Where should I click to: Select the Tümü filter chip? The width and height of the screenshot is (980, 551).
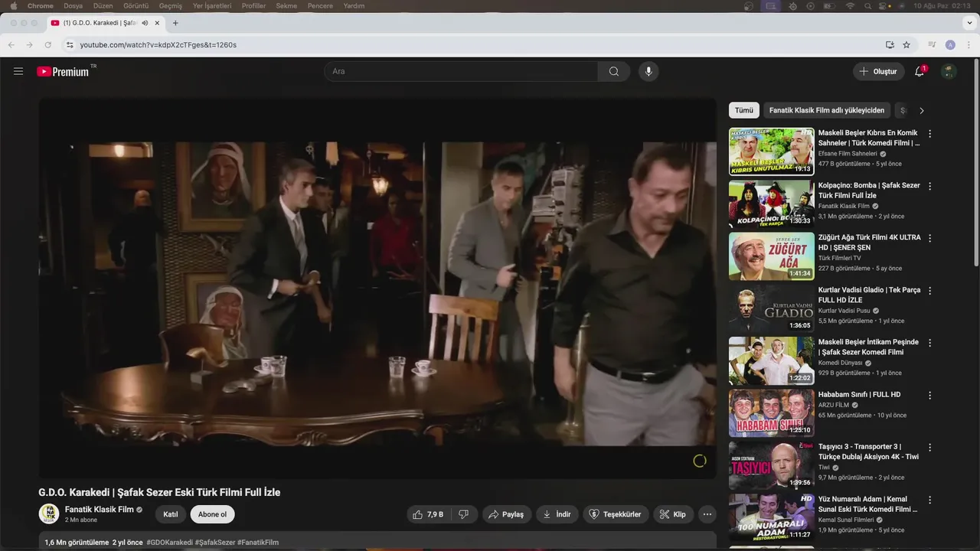(x=744, y=110)
